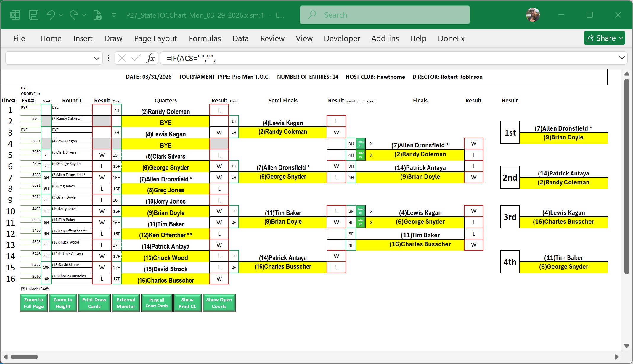Click the Excel application logo icon
The height and width of the screenshot is (364, 633).
click(x=15, y=15)
